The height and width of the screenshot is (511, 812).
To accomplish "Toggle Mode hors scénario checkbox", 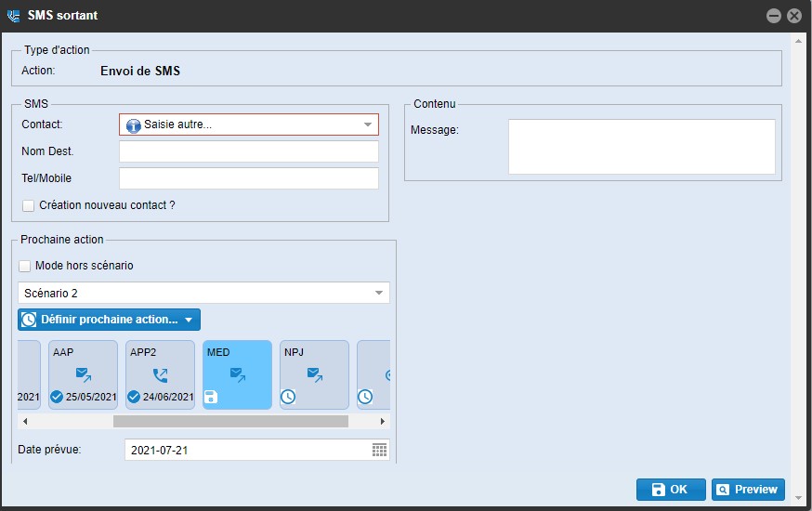I will click(x=25, y=266).
